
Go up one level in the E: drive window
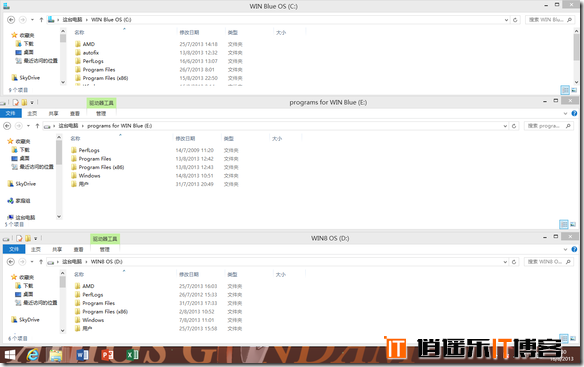click(x=37, y=126)
